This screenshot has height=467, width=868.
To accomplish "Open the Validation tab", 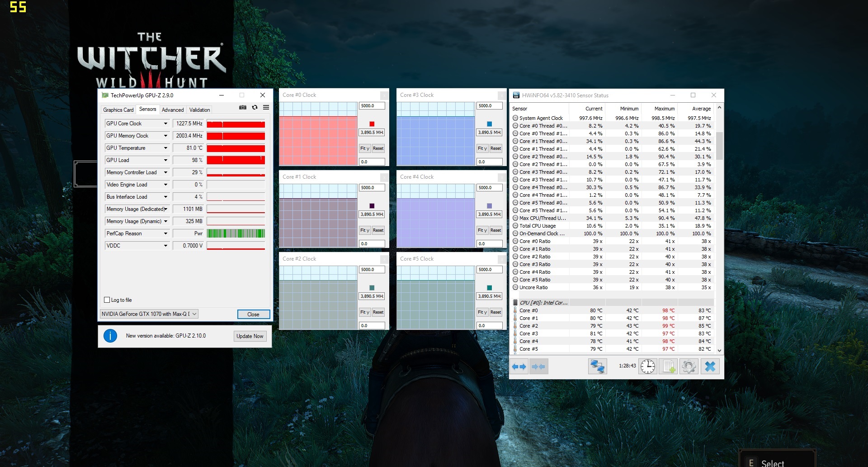I will tap(199, 110).
